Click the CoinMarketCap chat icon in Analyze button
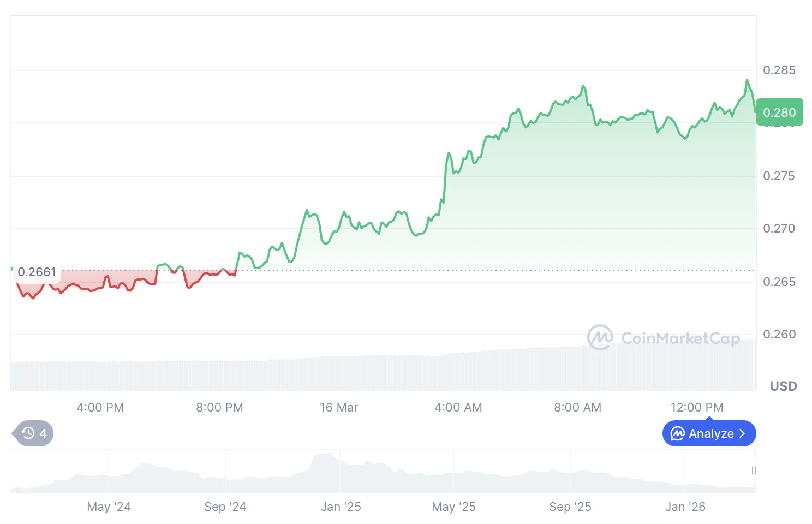The height and width of the screenshot is (524, 812). click(677, 433)
